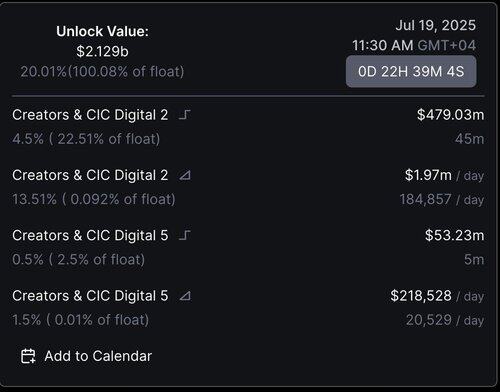
Task: Click the 184,857 per day token amount
Action: pyautogui.click(x=442, y=199)
